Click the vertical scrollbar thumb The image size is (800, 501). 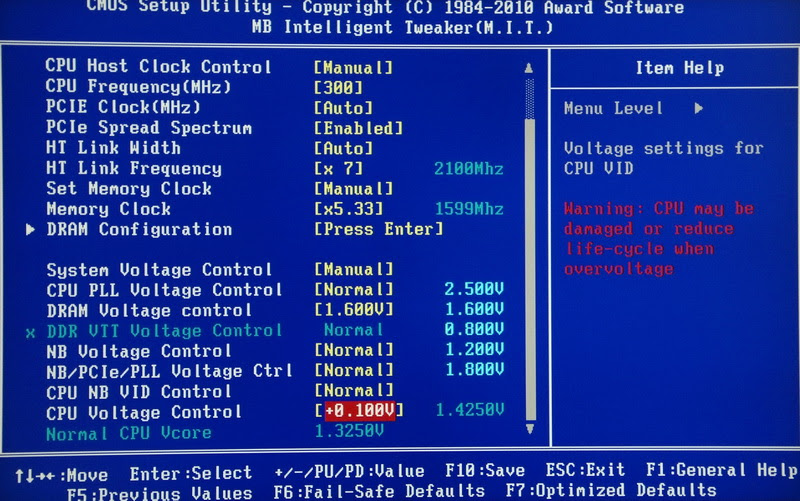pyautogui.click(x=530, y=269)
